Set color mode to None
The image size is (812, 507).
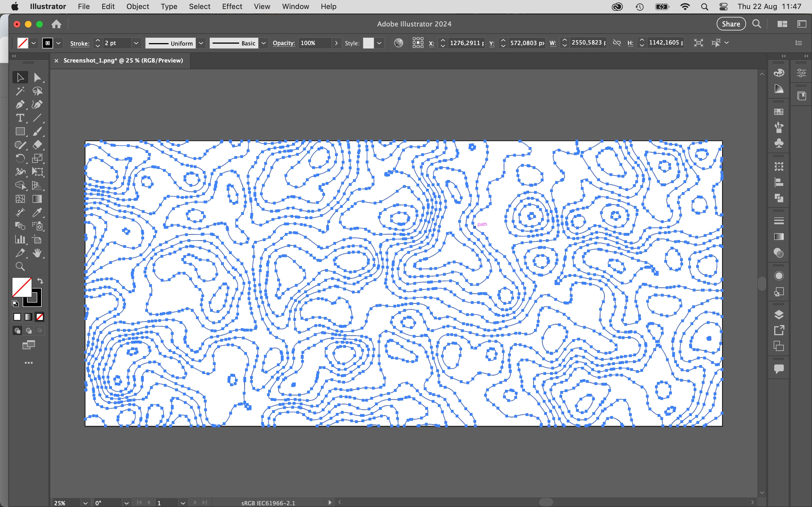tap(39, 317)
